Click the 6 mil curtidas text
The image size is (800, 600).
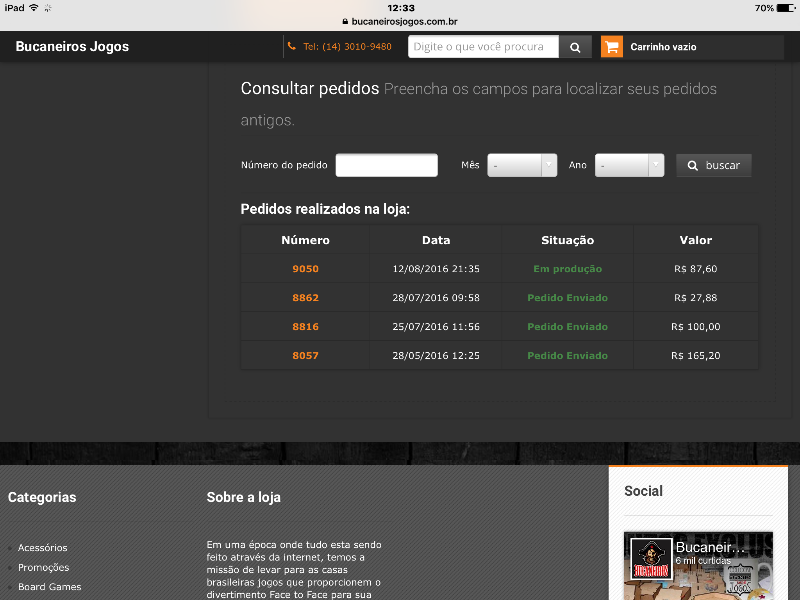[703, 561]
